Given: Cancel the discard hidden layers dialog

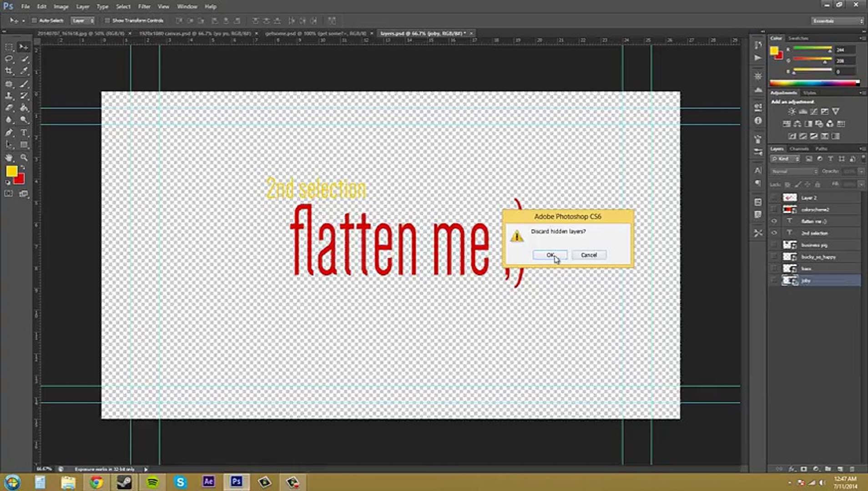Looking at the screenshot, I should (589, 255).
